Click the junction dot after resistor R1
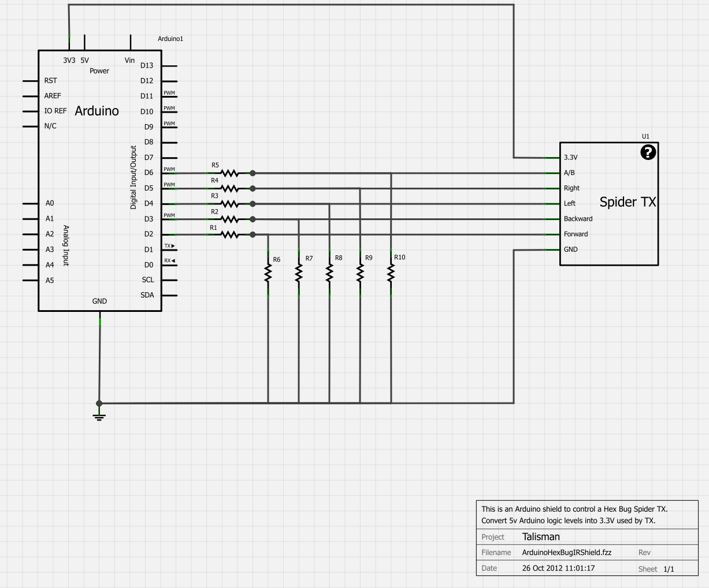The height and width of the screenshot is (588, 709). [253, 235]
